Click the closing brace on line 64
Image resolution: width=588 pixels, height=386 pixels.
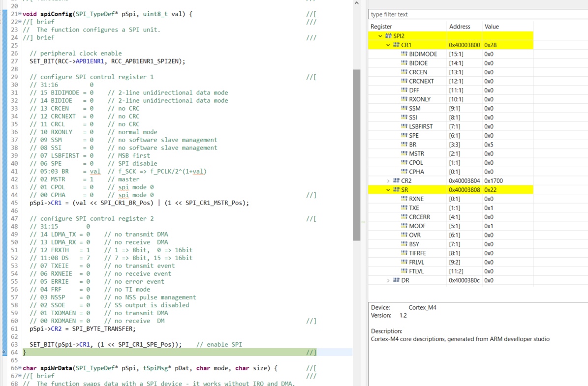[x=25, y=352]
